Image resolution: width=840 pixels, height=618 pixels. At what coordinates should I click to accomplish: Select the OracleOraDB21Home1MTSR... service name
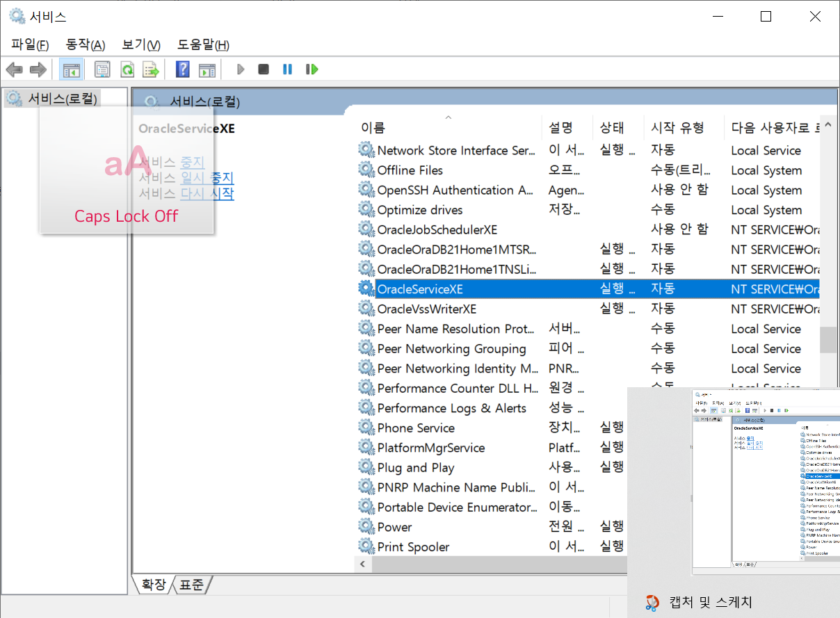457,250
